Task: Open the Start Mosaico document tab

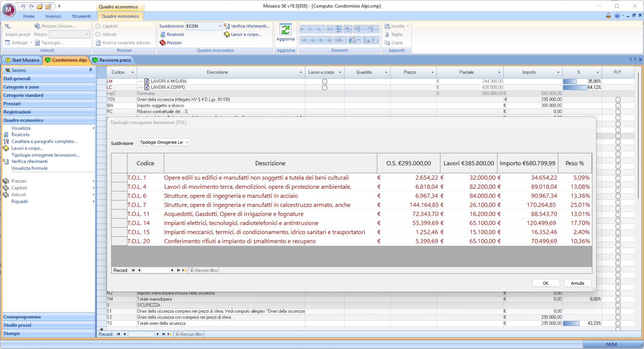Action: [x=22, y=60]
